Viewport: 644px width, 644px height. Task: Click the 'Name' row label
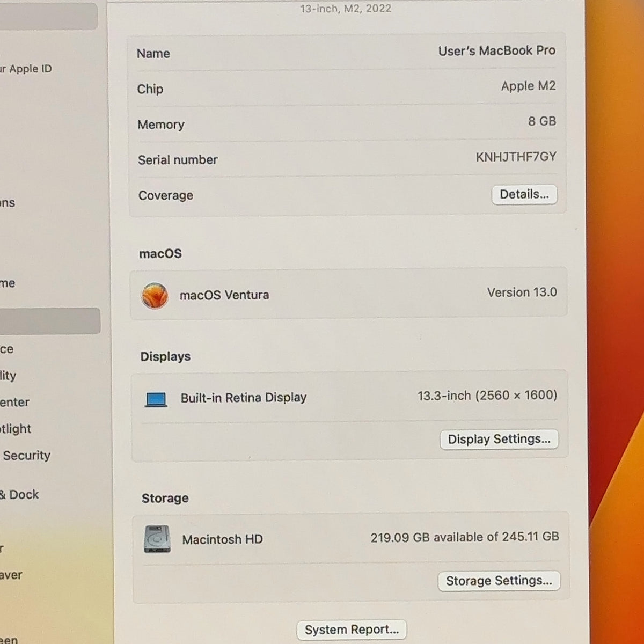pos(153,54)
